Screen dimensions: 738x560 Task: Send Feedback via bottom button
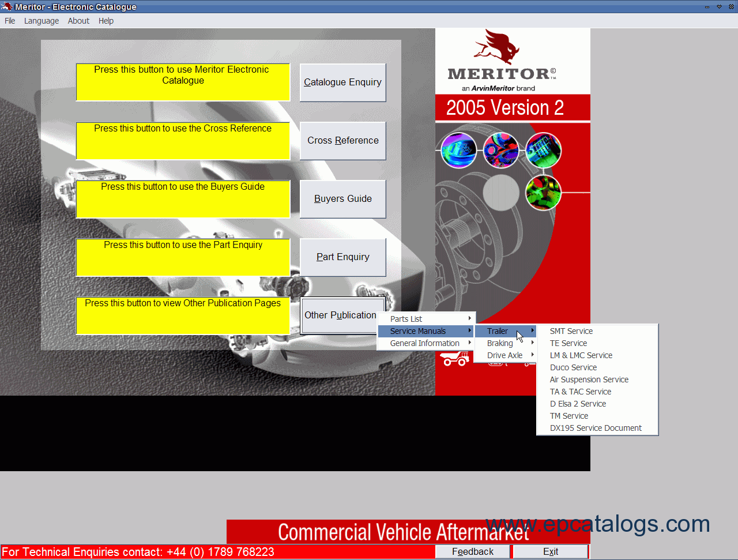coord(473,552)
